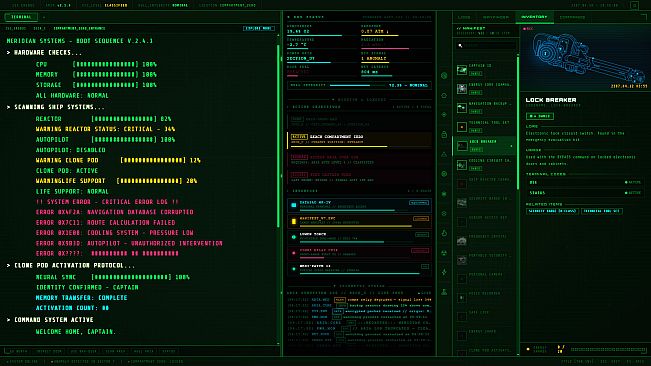Viewport: 651px width, 366px height.
Task: Click the Cooling Circuit item thumbnail
Action: [462, 165]
